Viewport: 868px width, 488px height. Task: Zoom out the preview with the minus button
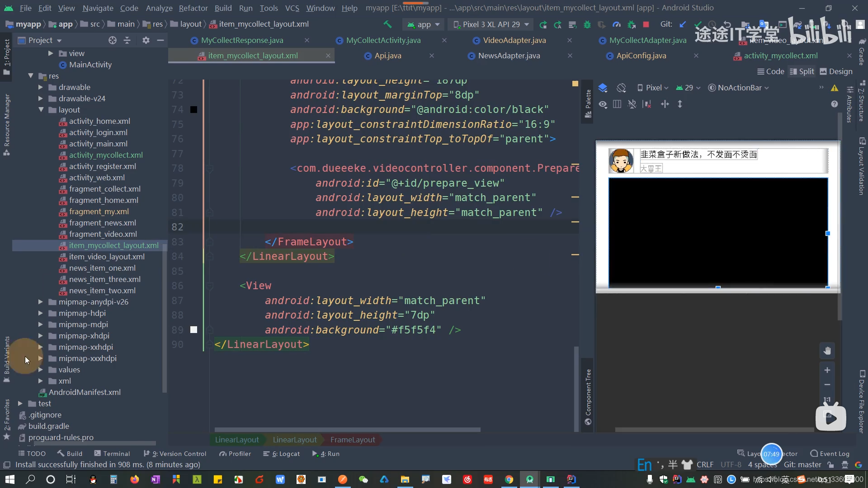point(827,385)
